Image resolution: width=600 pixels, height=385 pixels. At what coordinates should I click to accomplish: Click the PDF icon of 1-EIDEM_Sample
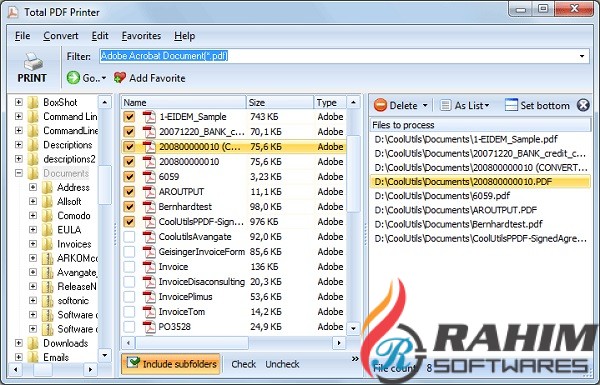(x=149, y=117)
